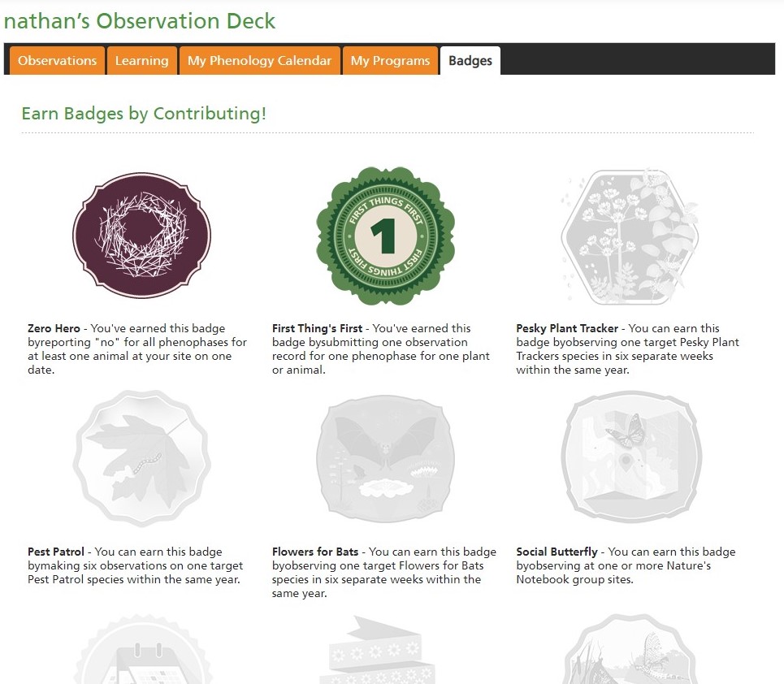Click the Zero Hero nest badge

point(141,235)
